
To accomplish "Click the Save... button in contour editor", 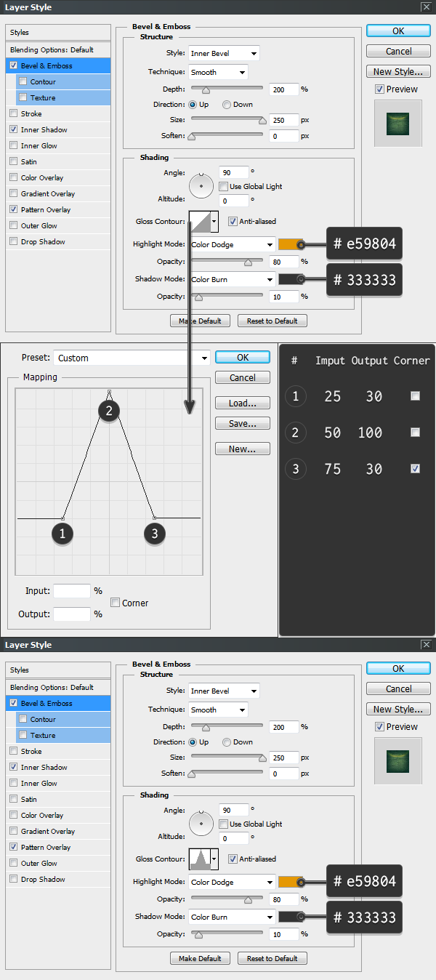I will pyautogui.click(x=243, y=423).
